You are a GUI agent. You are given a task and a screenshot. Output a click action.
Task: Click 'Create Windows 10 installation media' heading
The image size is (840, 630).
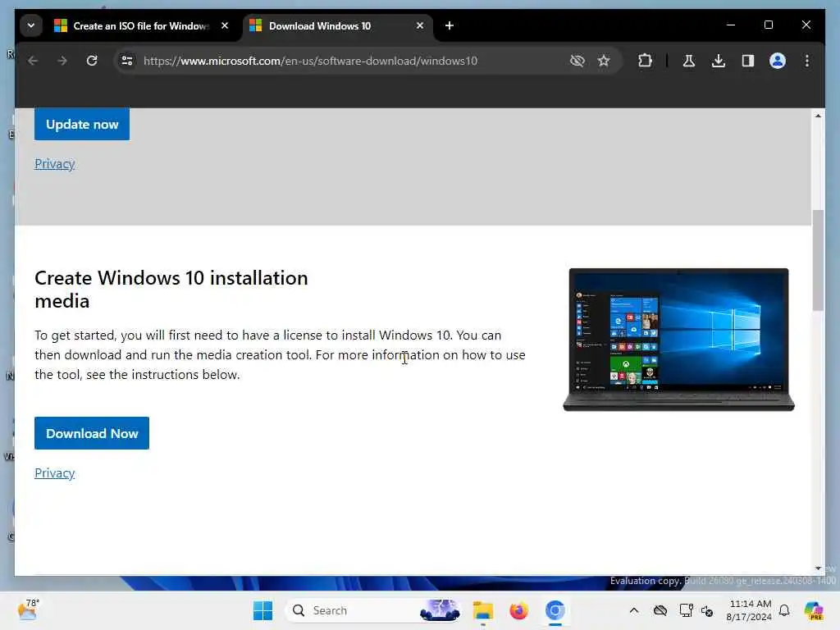pos(171,290)
